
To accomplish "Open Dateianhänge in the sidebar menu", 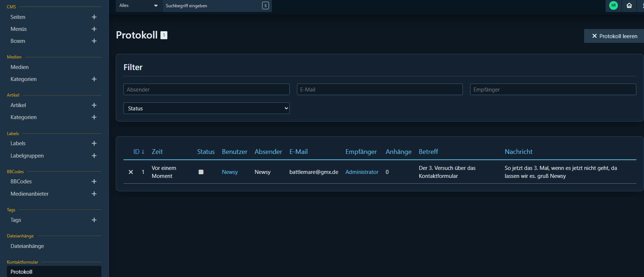I will pos(27,246).
